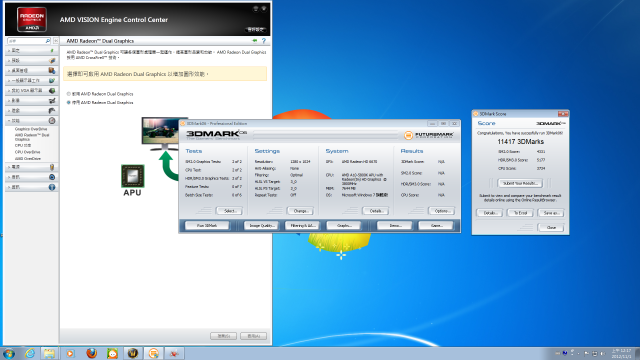The width and height of the screenshot is (640, 360).
Task: Expand the Information section with i icon
Action: pos(31,187)
